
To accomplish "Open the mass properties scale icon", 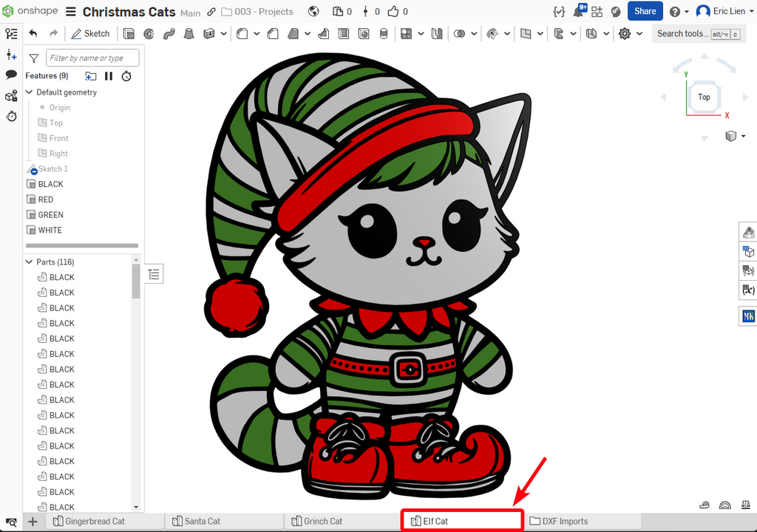I will pos(745,505).
